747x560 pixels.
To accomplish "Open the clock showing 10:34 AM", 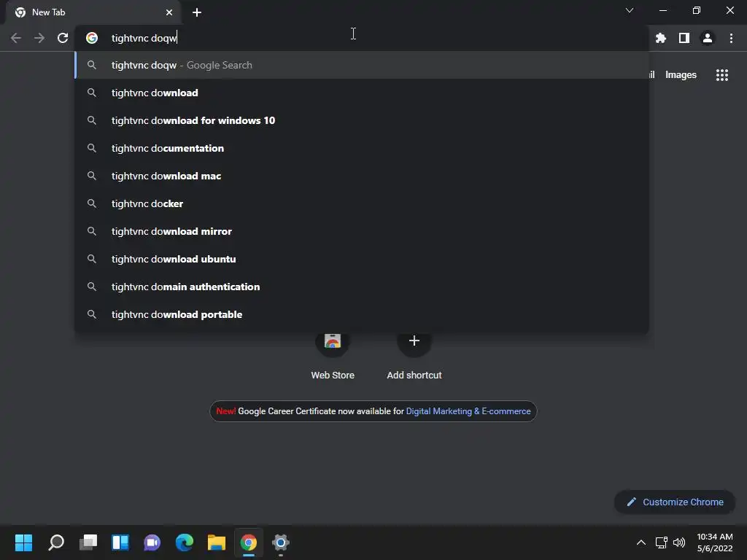I will click(x=715, y=542).
